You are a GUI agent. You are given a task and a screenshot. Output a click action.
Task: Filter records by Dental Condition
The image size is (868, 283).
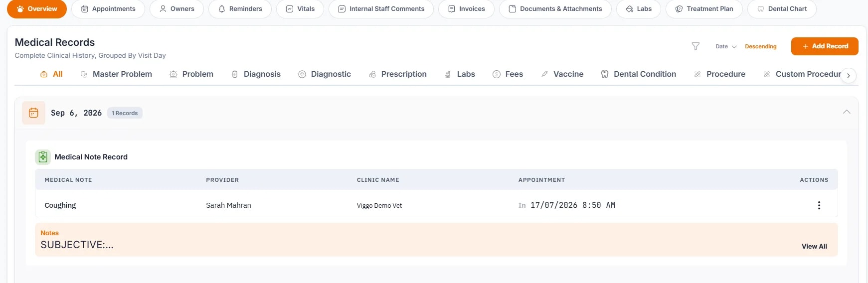(638, 74)
